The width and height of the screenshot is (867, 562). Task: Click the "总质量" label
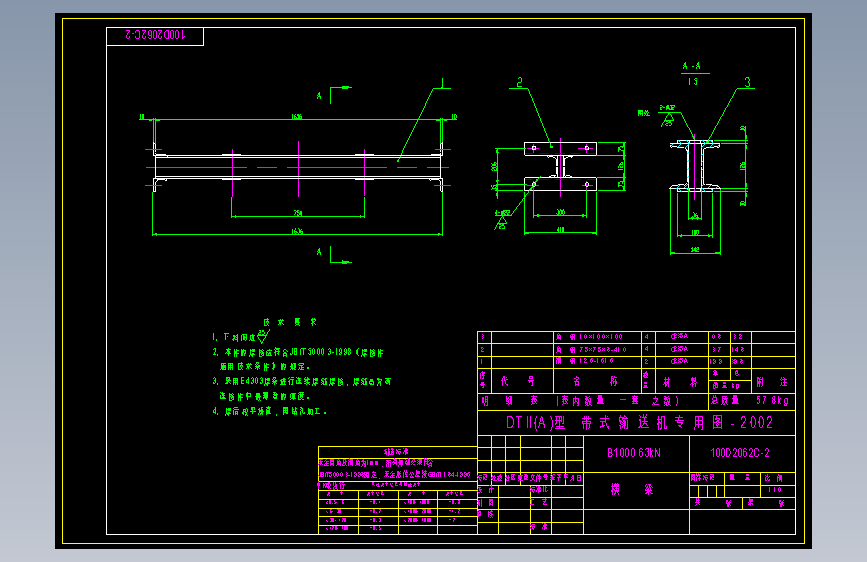point(725,400)
